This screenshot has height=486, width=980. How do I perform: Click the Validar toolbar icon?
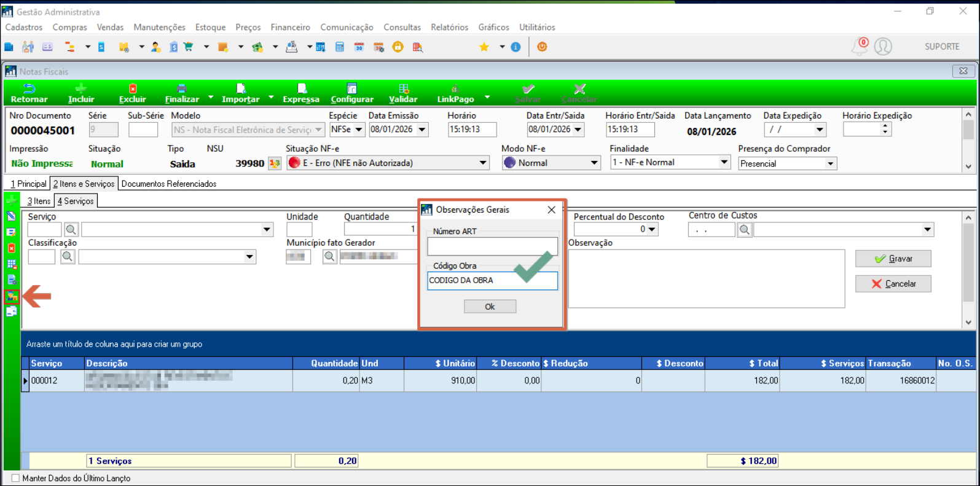pyautogui.click(x=403, y=89)
